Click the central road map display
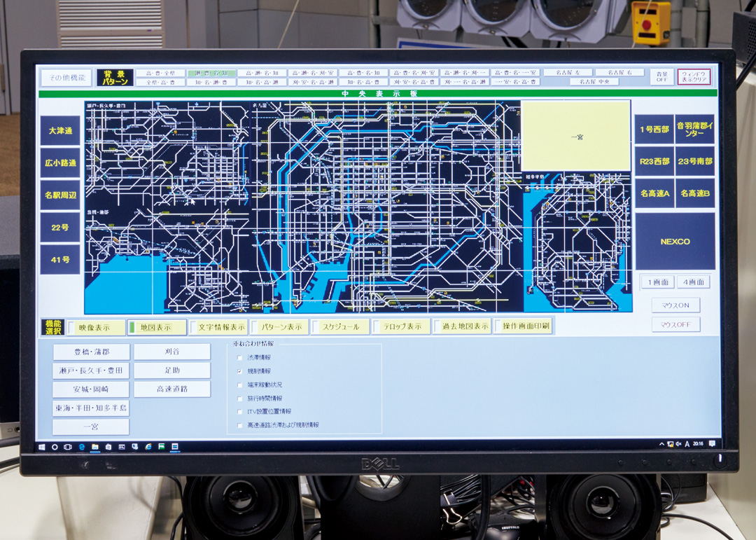 pos(301,207)
